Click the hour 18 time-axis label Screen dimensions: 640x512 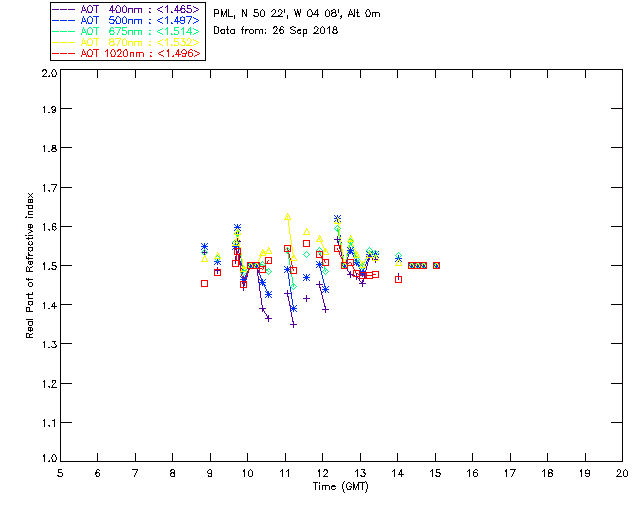tap(547, 473)
